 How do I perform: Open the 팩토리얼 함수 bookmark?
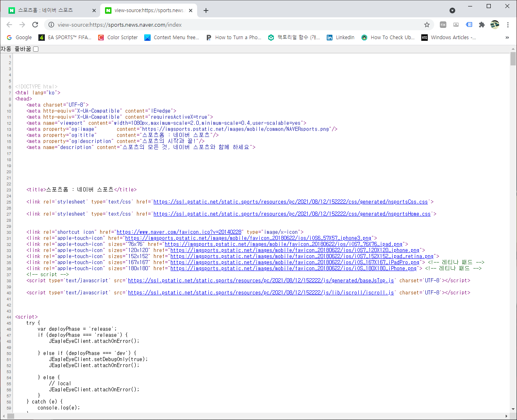pyautogui.click(x=294, y=38)
